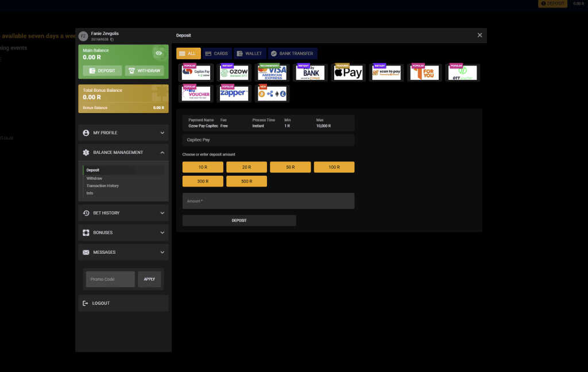The image size is (588, 372).
Task: Click the user name Fanie Zevgolis
Action: 105,34
